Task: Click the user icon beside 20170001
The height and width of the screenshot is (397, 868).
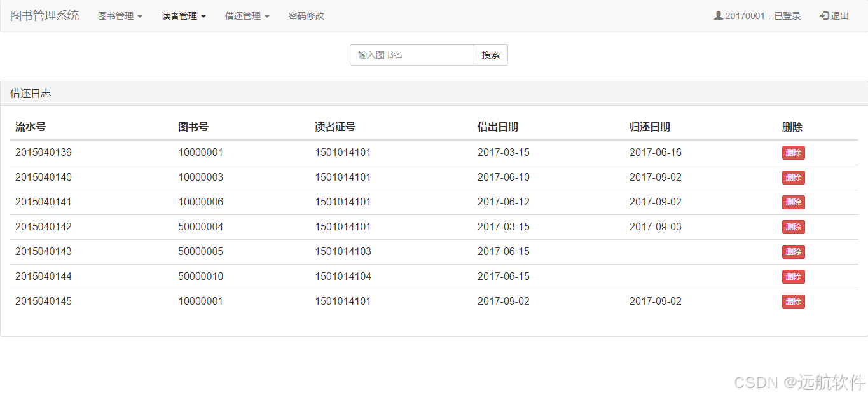Action: click(x=718, y=15)
